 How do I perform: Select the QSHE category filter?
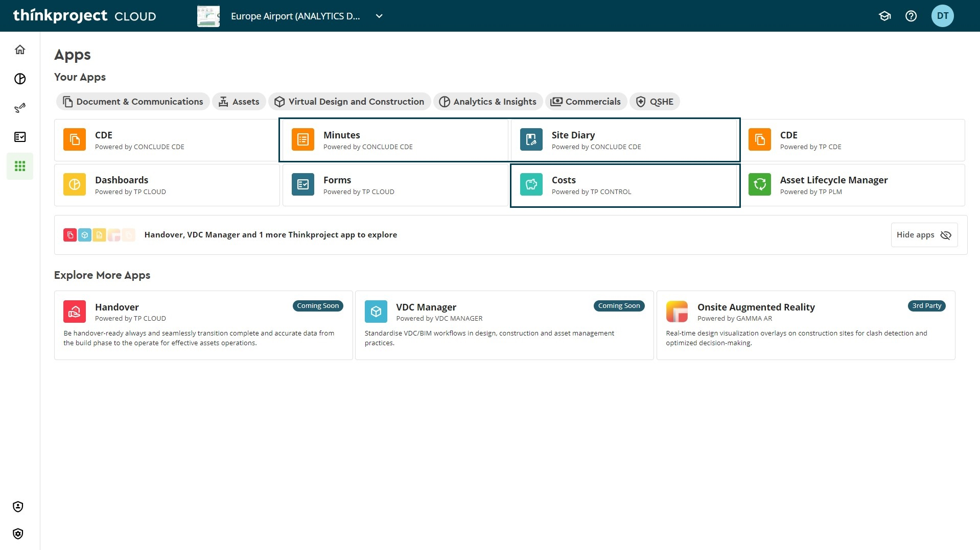coord(655,102)
